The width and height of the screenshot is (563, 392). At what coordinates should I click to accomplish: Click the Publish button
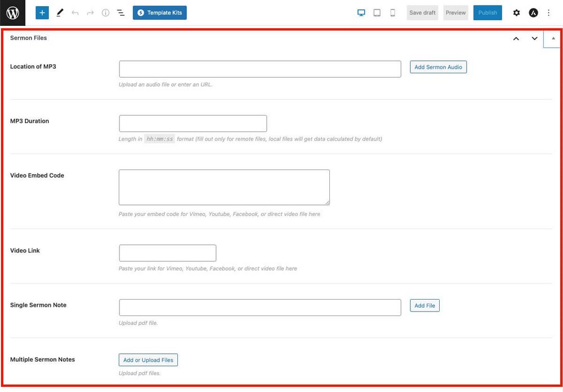point(488,12)
